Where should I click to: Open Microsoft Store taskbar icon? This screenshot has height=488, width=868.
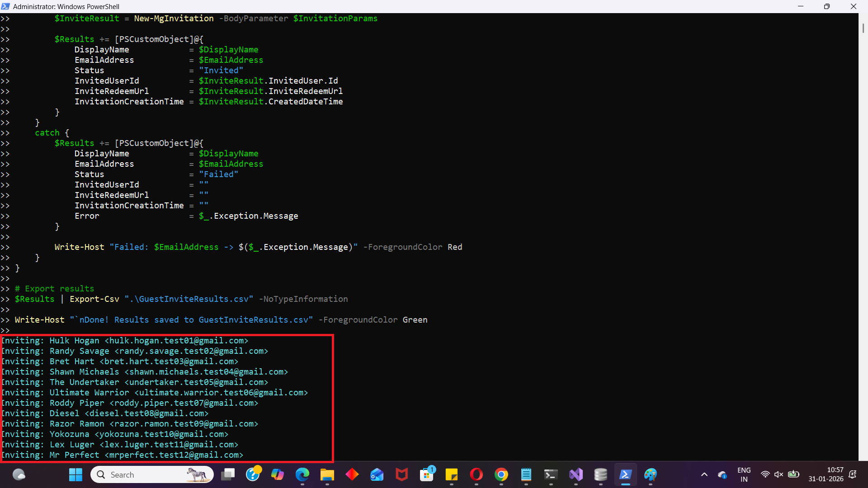click(x=426, y=474)
